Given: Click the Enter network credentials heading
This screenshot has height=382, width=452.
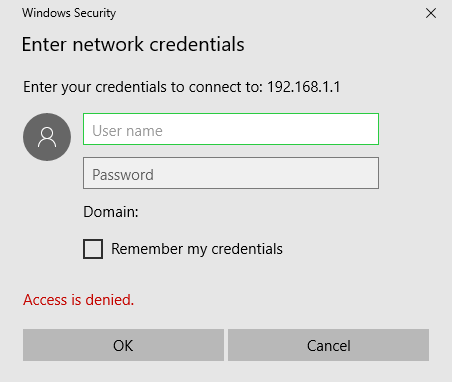Looking at the screenshot, I should point(133,44).
